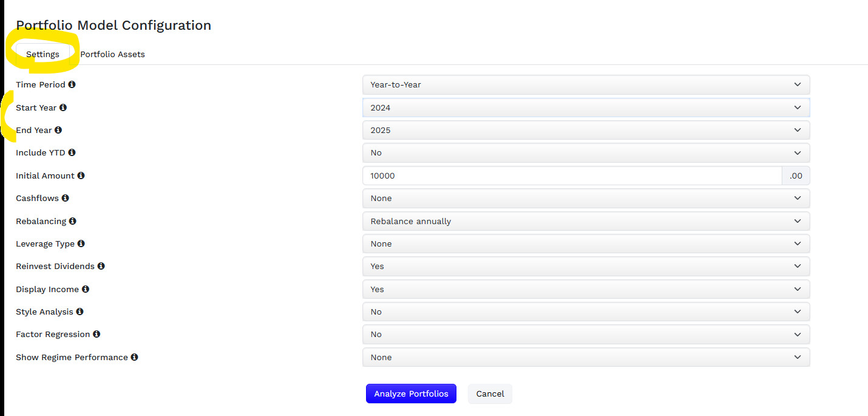
Task: Click the info icon beside Factor Regression
Action: click(97, 334)
